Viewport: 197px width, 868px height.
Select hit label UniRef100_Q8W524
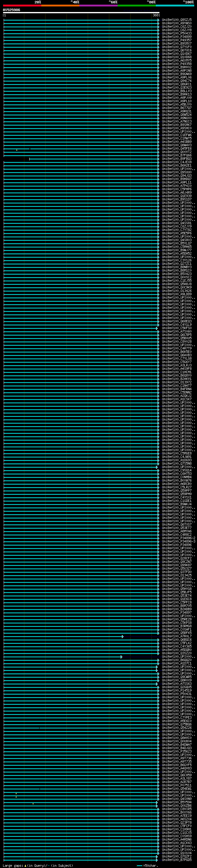pos(177,115)
